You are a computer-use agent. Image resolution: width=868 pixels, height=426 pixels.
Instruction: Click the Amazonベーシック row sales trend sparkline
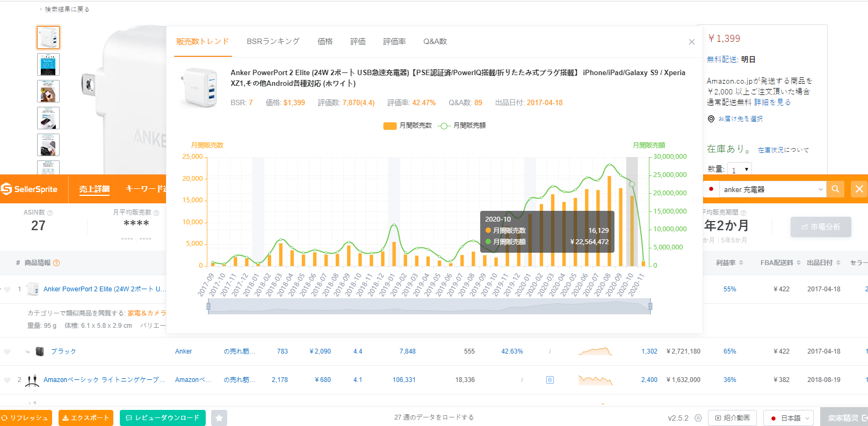[595, 380]
